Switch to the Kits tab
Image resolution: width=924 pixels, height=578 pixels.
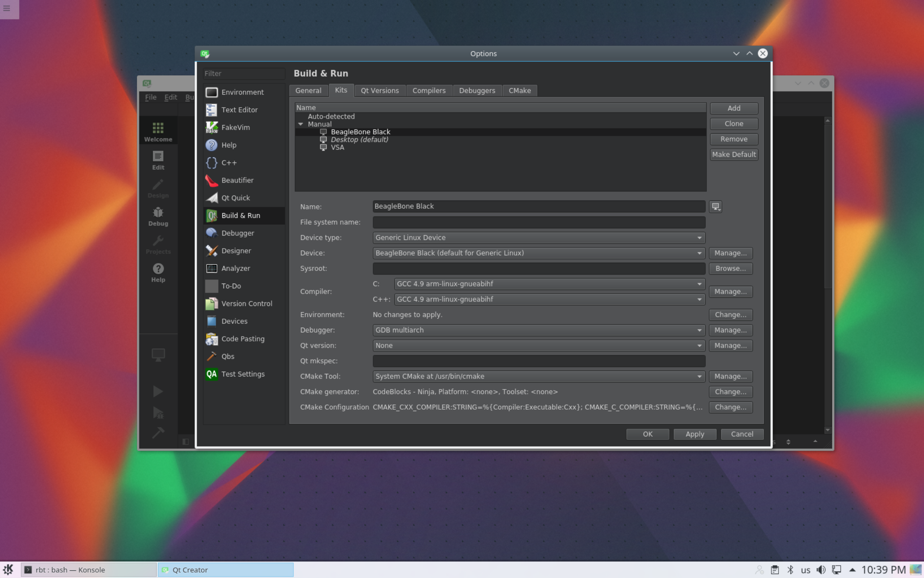pos(341,90)
